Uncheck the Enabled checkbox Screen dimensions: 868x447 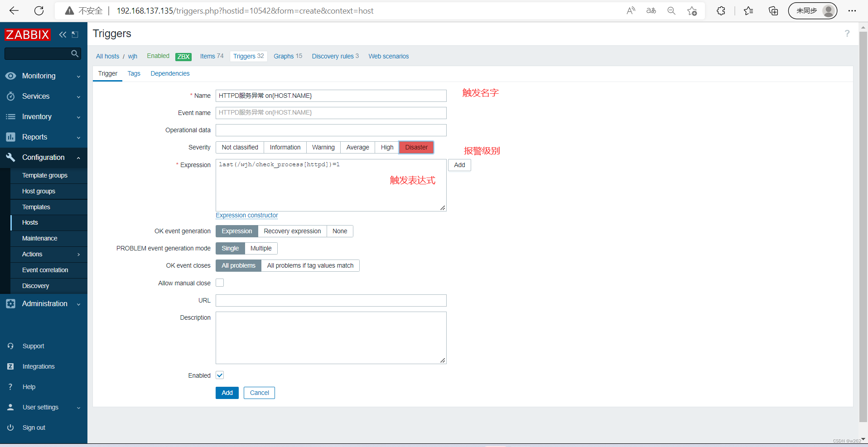pos(220,375)
